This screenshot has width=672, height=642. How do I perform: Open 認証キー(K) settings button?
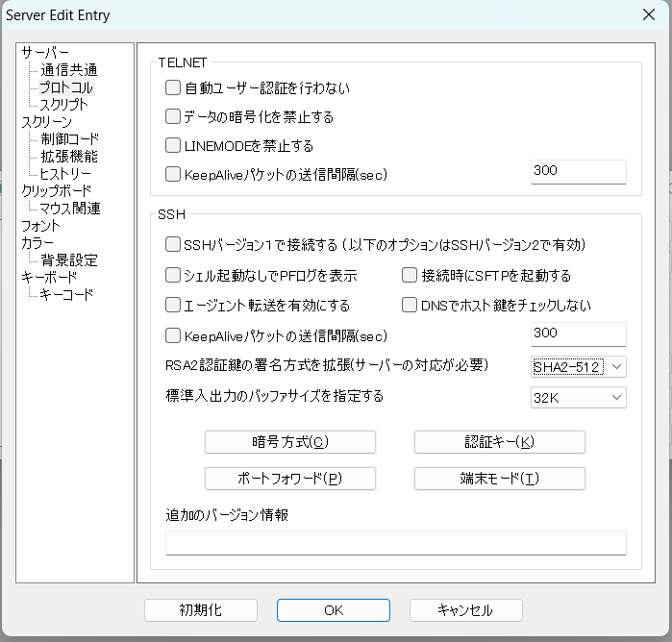pyautogui.click(x=499, y=442)
